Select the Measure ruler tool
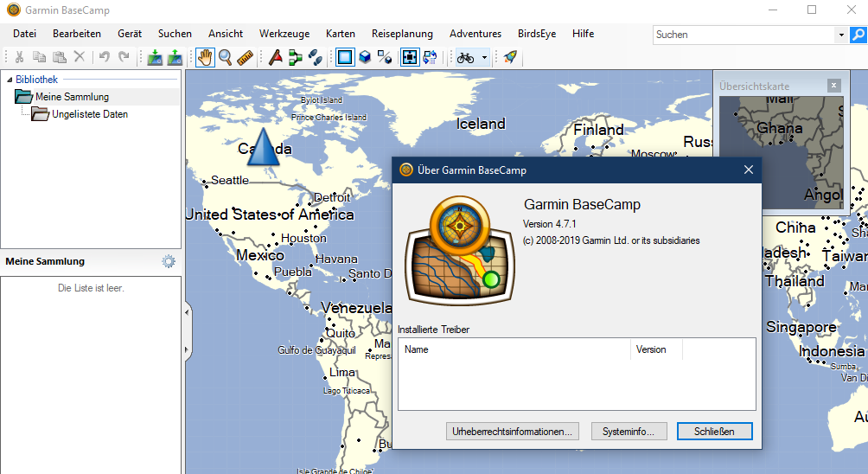This screenshot has height=474, width=868. click(x=245, y=57)
